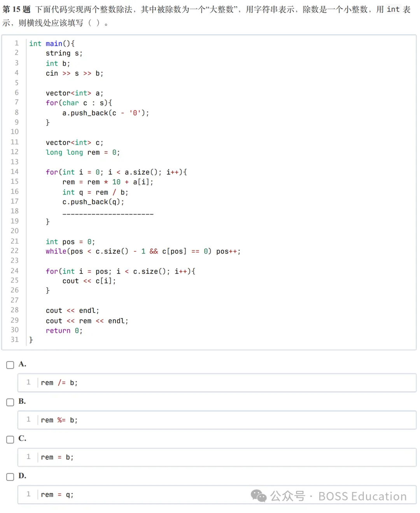Click the line 'int pos = 0;'
Image resolution: width=420 pixels, height=513 pixels.
[x=70, y=242]
